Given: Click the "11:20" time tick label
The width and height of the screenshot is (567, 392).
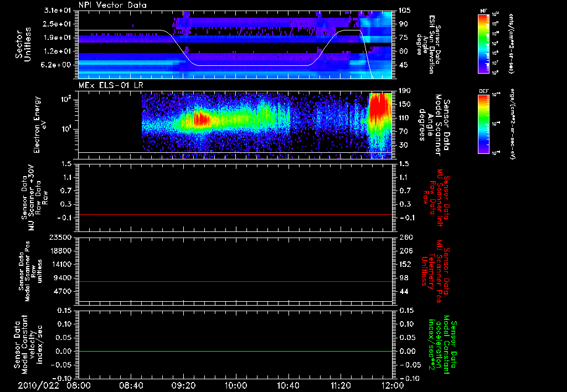Looking at the screenshot, I should tap(341, 385).
